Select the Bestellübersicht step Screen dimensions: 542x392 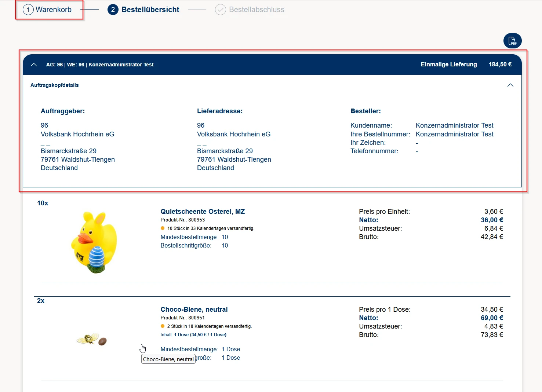coord(150,10)
